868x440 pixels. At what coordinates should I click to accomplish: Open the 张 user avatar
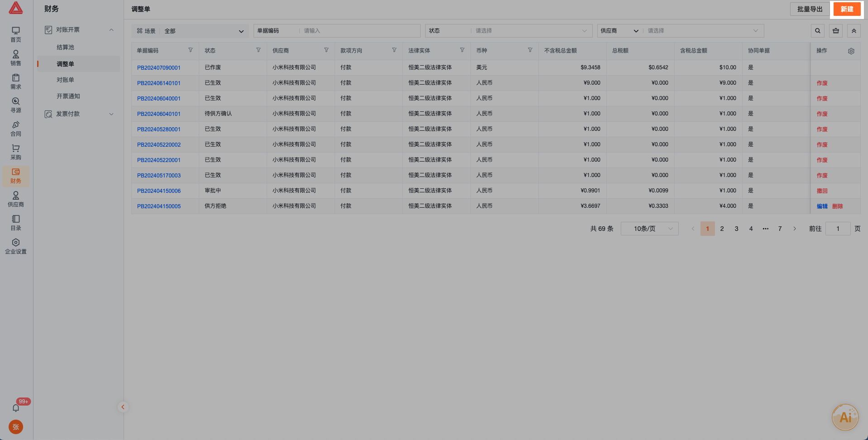point(16,427)
